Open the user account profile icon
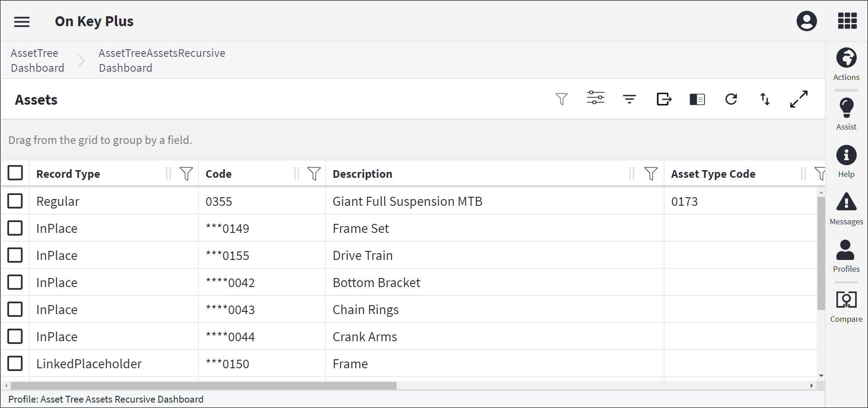The image size is (868, 408). click(807, 21)
